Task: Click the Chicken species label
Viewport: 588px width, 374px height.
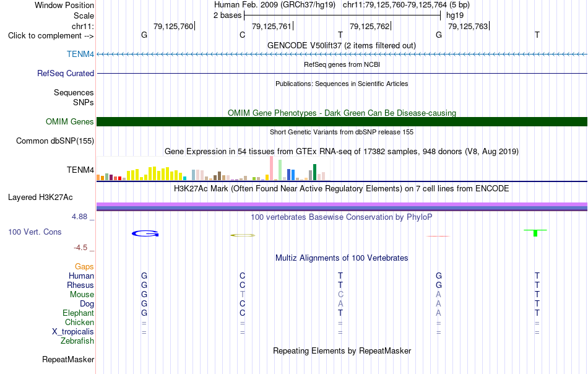Action: pyautogui.click(x=79, y=322)
